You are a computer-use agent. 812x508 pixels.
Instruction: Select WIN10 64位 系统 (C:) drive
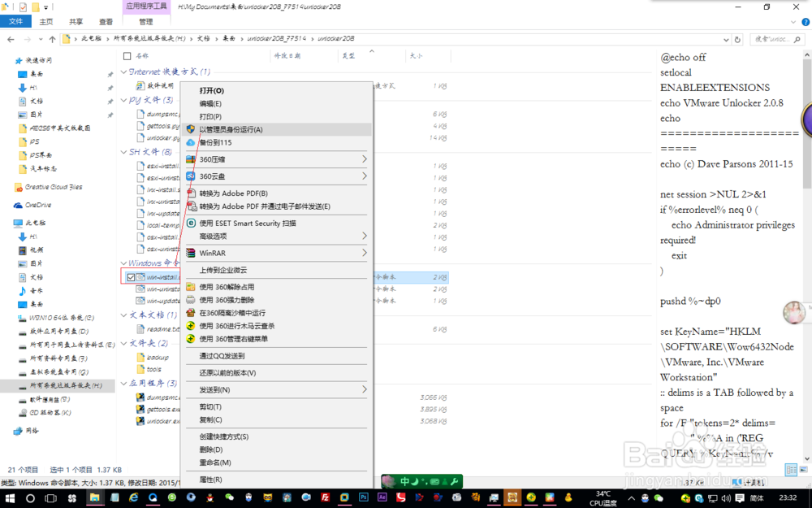pyautogui.click(x=62, y=318)
